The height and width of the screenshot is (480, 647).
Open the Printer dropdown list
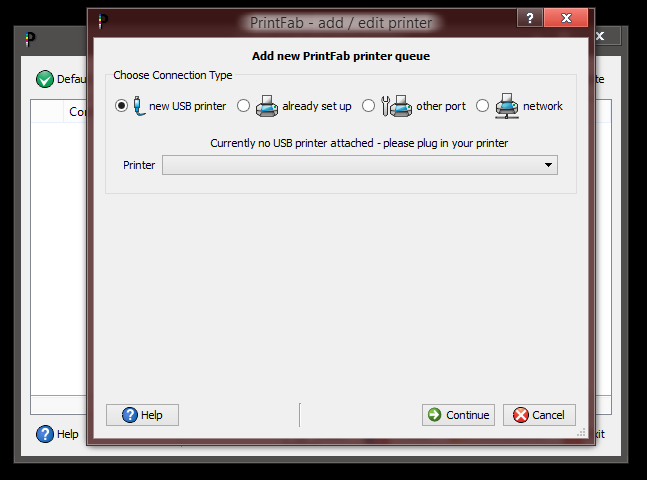coord(360,165)
